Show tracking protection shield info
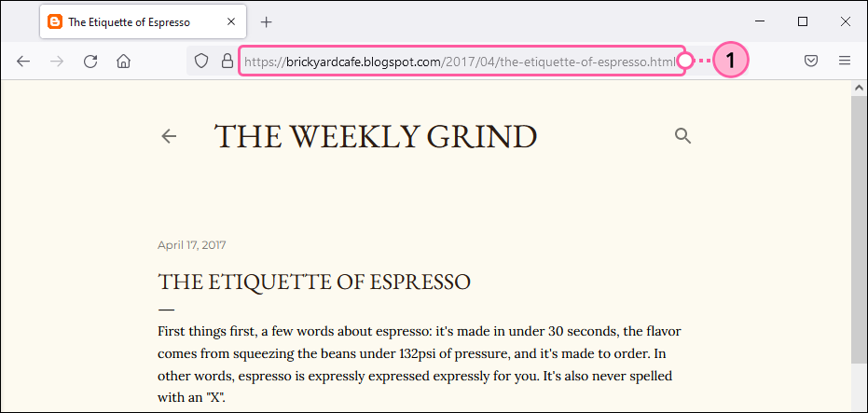This screenshot has width=868, height=413. [202, 61]
